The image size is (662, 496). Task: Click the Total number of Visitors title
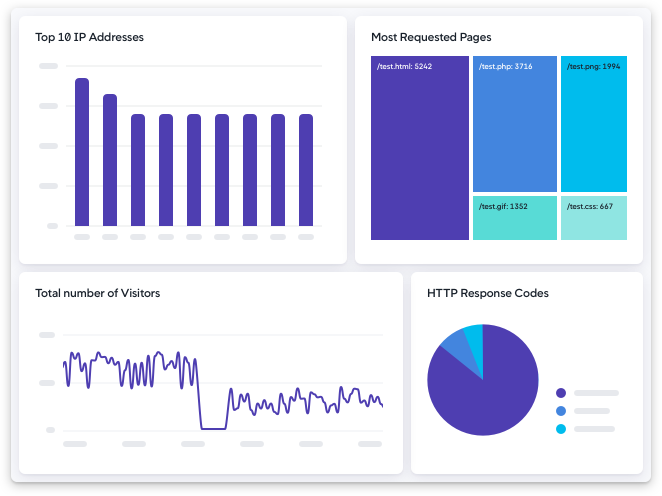click(98, 293)
